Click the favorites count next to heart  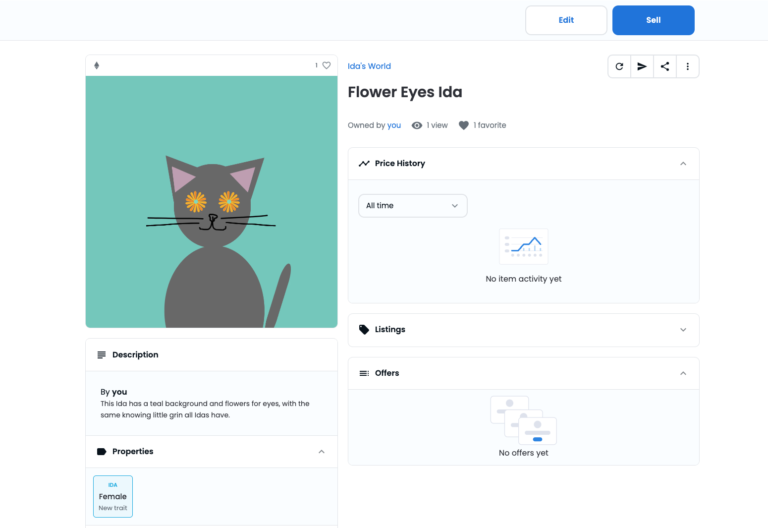click(x=316, y=65)
